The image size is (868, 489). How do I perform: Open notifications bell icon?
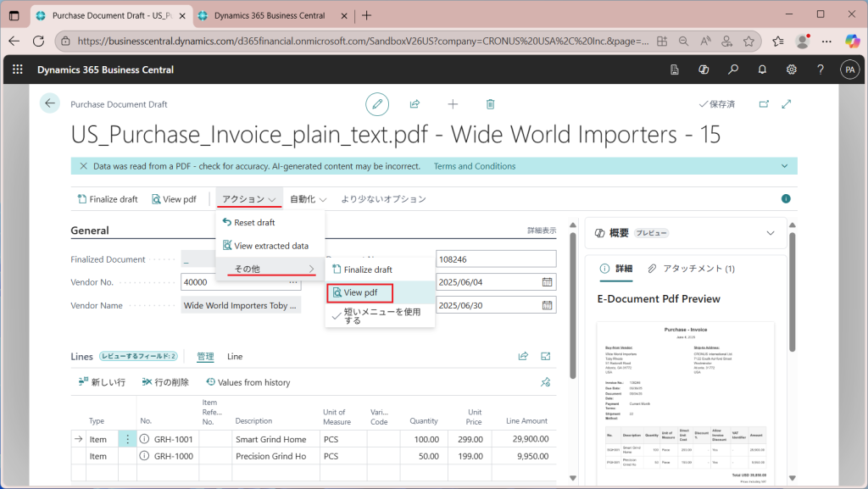click(762, 69)
